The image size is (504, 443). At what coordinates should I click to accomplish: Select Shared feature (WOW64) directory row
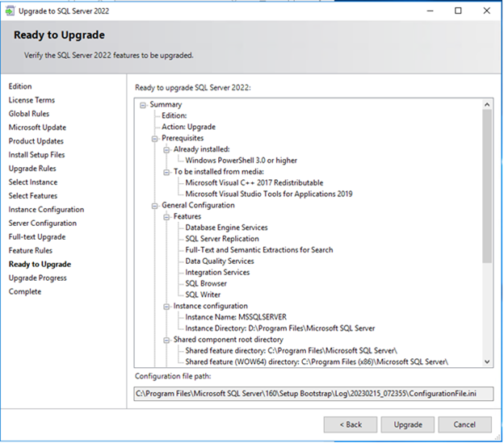coord(317,362)
